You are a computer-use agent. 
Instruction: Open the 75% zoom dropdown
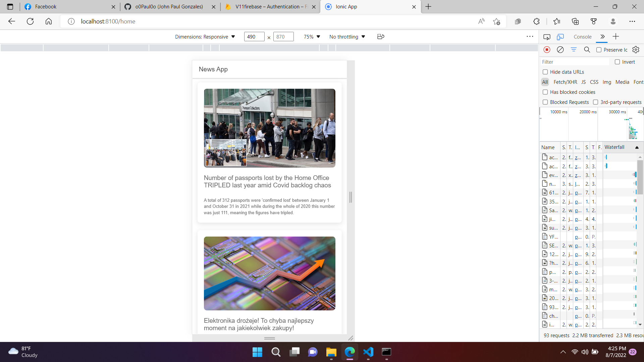point(312,37)
